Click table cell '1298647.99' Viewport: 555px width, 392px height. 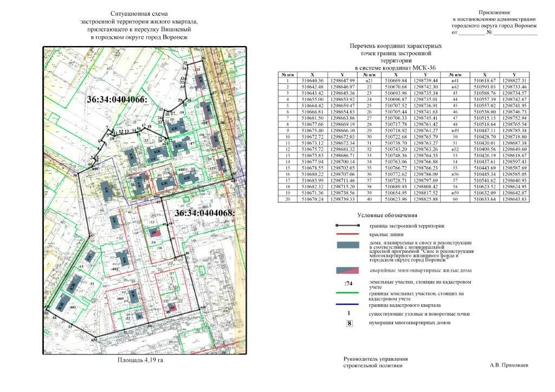pyautogui.click(x=343, y=81)
